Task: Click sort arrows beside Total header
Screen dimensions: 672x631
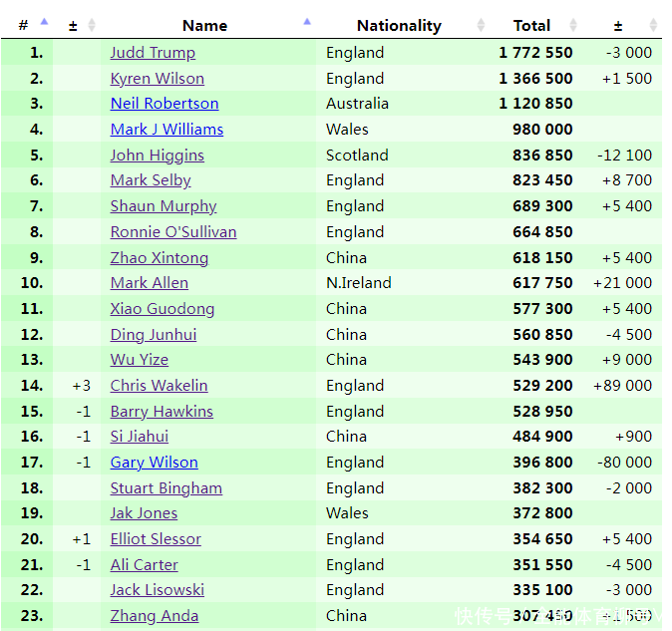Action: (x=573, y=25)
